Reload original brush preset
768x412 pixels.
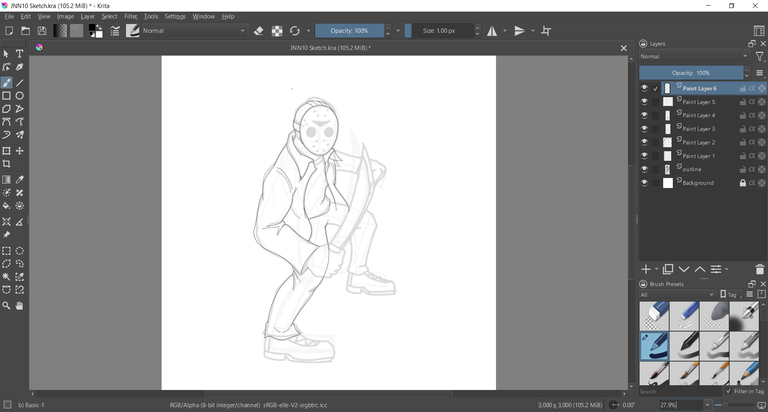click(294, 31)
